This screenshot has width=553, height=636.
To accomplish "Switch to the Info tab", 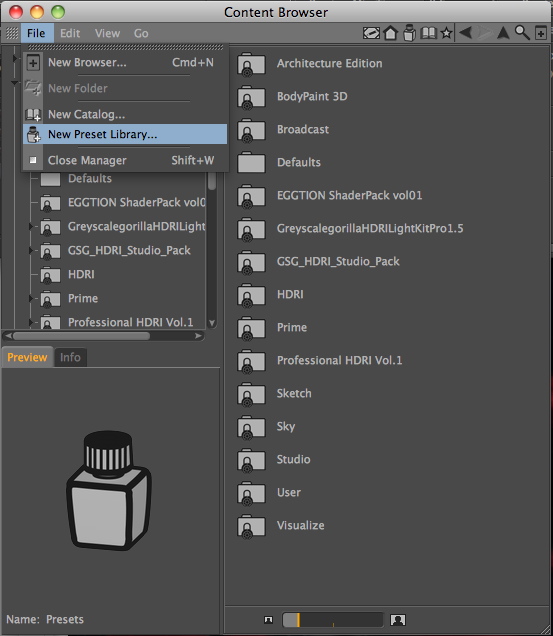I will pyautogui.click(x=70, y=357).
